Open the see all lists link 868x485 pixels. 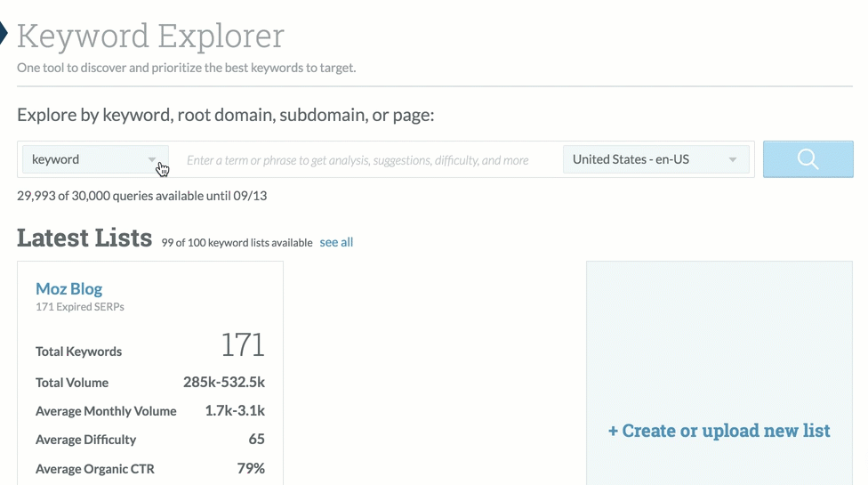coord(336,242)
